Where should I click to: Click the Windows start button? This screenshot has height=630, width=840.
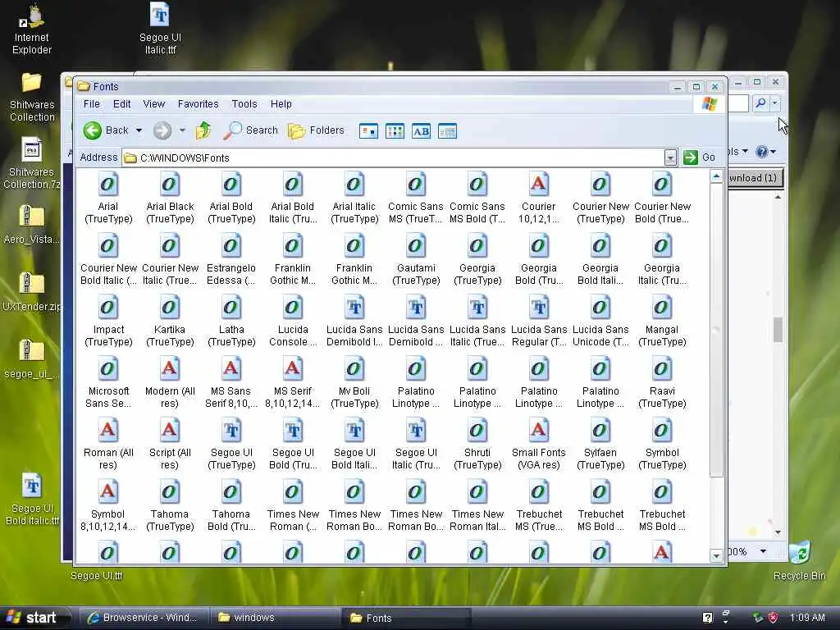coord(34,618)
